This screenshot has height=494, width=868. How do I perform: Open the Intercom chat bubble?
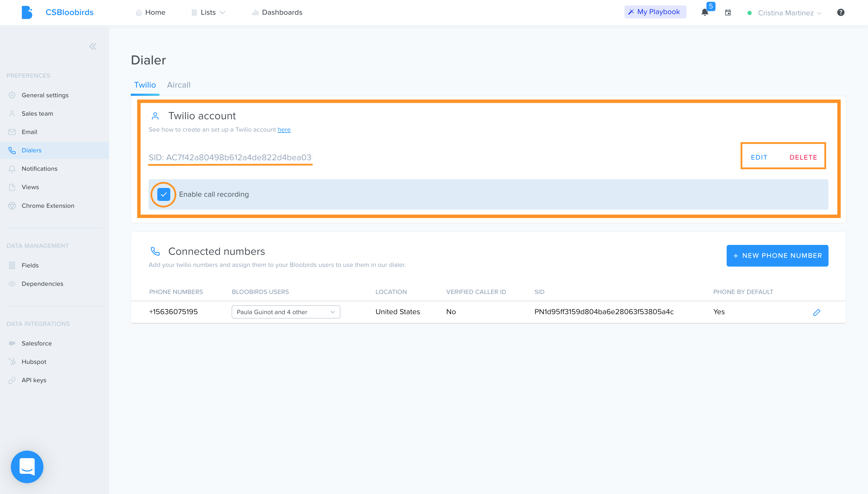point(27,467)
